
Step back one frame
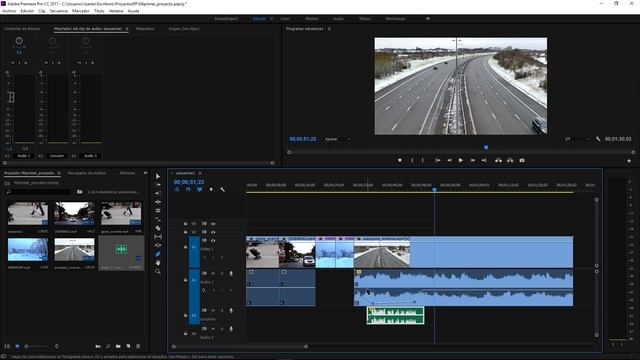(449, 160)
